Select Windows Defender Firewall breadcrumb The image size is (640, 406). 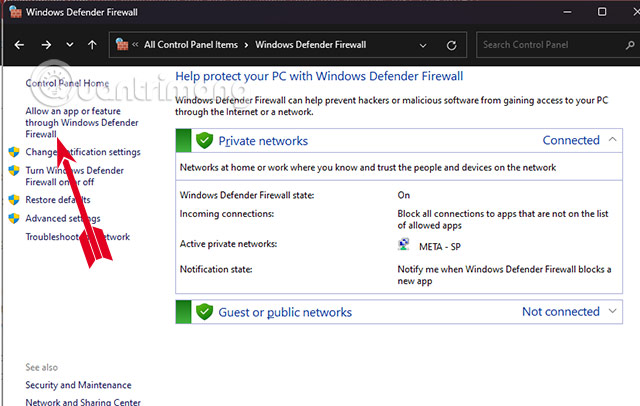point(311,45)
